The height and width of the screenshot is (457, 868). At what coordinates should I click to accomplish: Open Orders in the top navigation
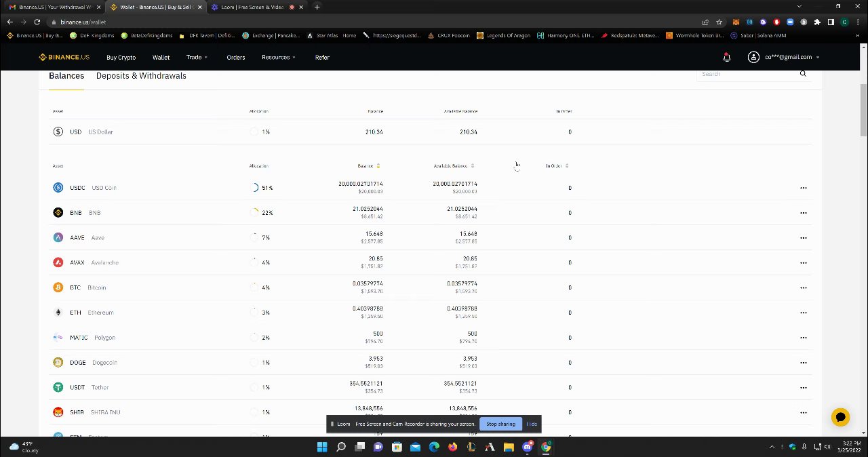(236, 57)
